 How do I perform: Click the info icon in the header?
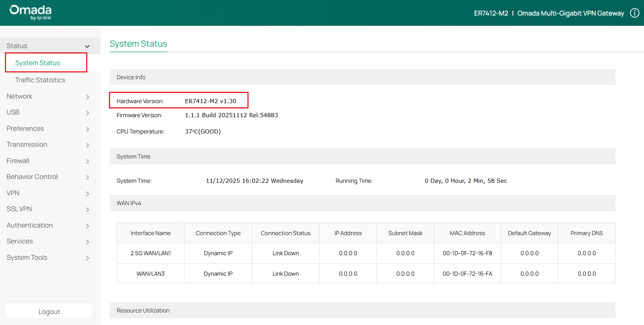click(635, 13)
